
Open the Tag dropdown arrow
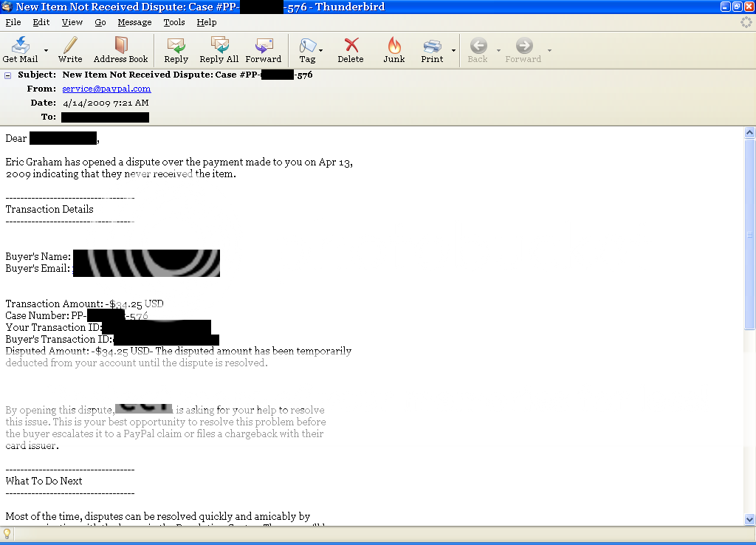[320, 50]
